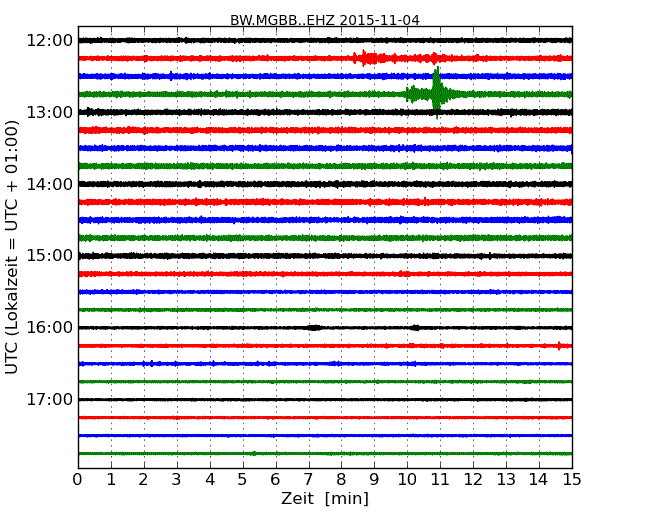Click the x-axis tick label 9
The image size is (650, 520).
[374, 480]
